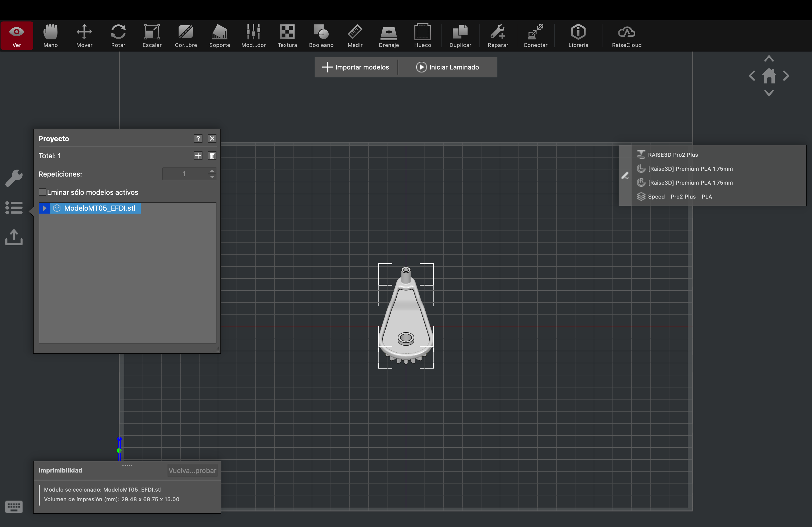This screenshot has width=812, height=527.
Task: Select the Medir ruler tool
Action: (x=355, y=35)
